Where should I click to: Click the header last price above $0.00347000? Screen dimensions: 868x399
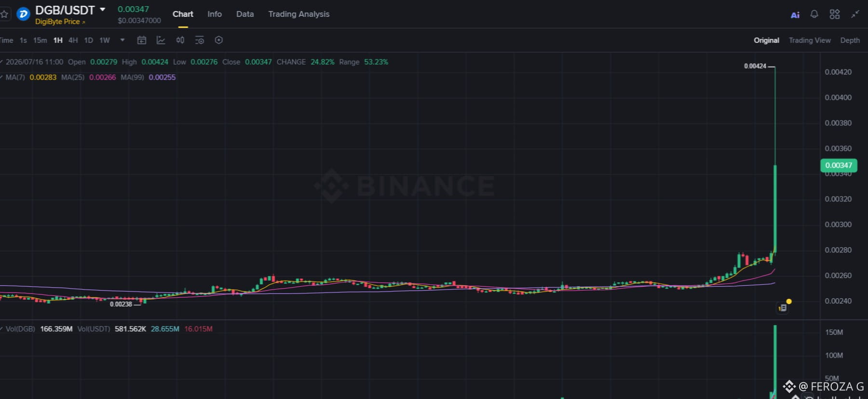(x=134, y=9)
